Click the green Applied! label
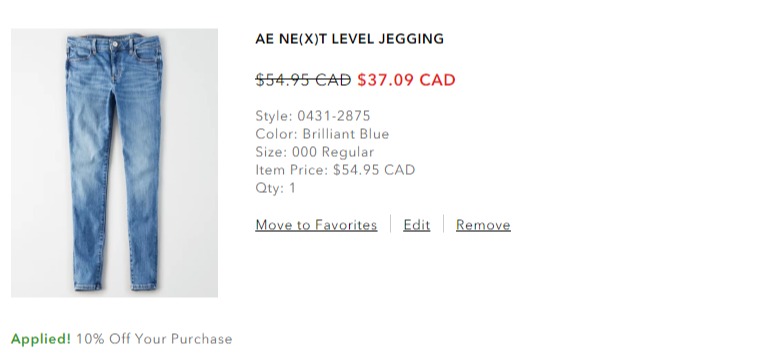 point(41,339)
